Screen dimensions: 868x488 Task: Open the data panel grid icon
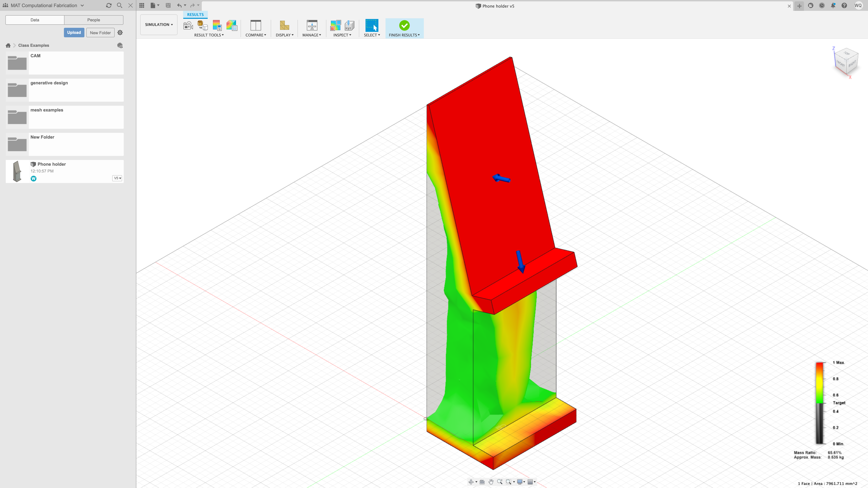click(x=142, y=5)
